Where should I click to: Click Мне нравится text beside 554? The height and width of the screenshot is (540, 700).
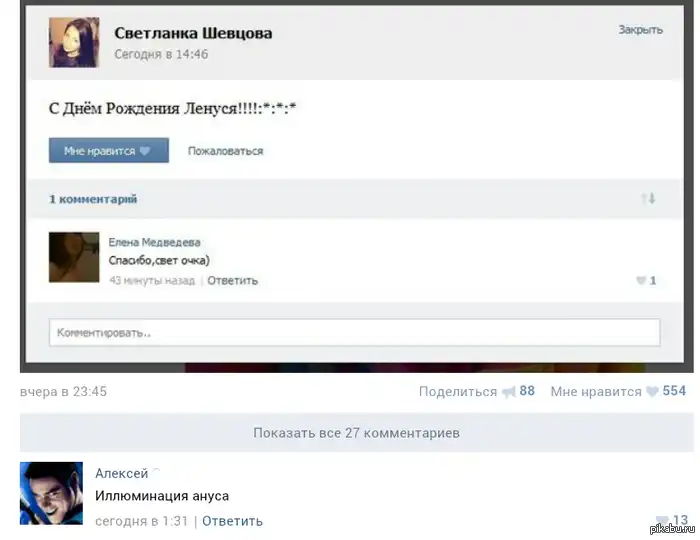click(596, 391)
